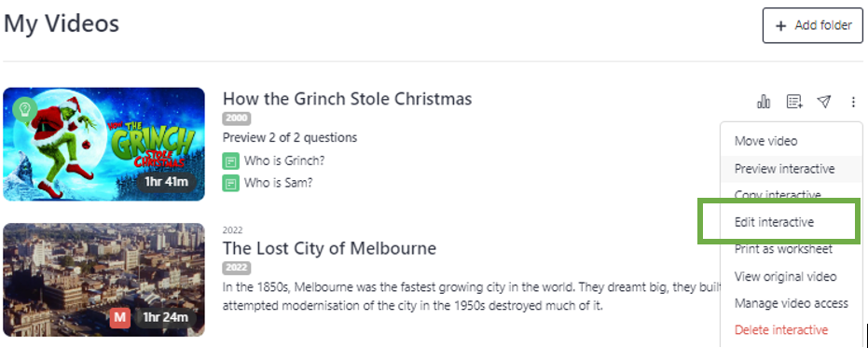Open The Lost City of Melbourne thumbnail
Screen dimensions: 868x348
pyautogui.click(x=104, y=279)
